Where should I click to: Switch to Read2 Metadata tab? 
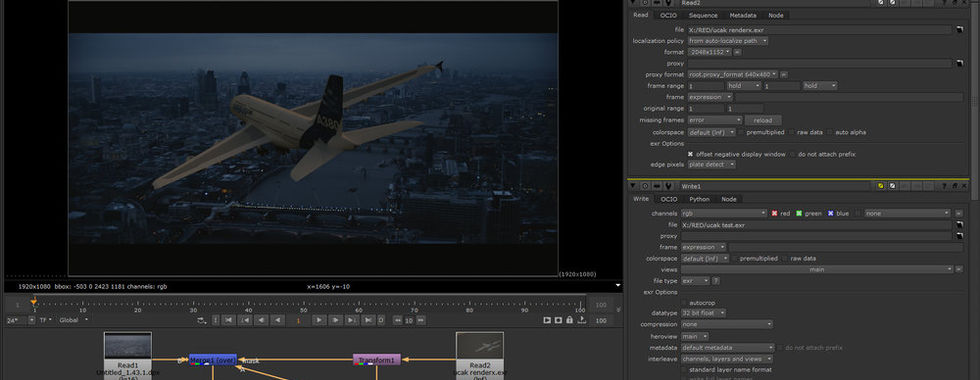[742, 16]
